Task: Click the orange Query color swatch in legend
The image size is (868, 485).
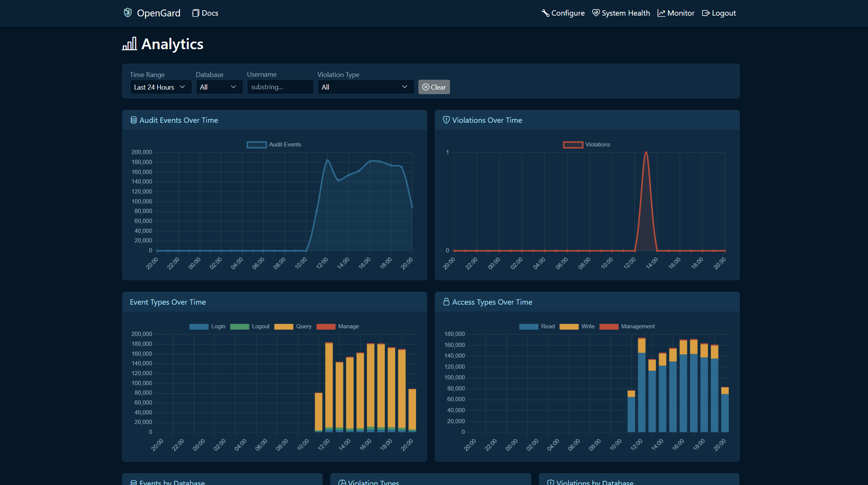Action: pos(283,326)
